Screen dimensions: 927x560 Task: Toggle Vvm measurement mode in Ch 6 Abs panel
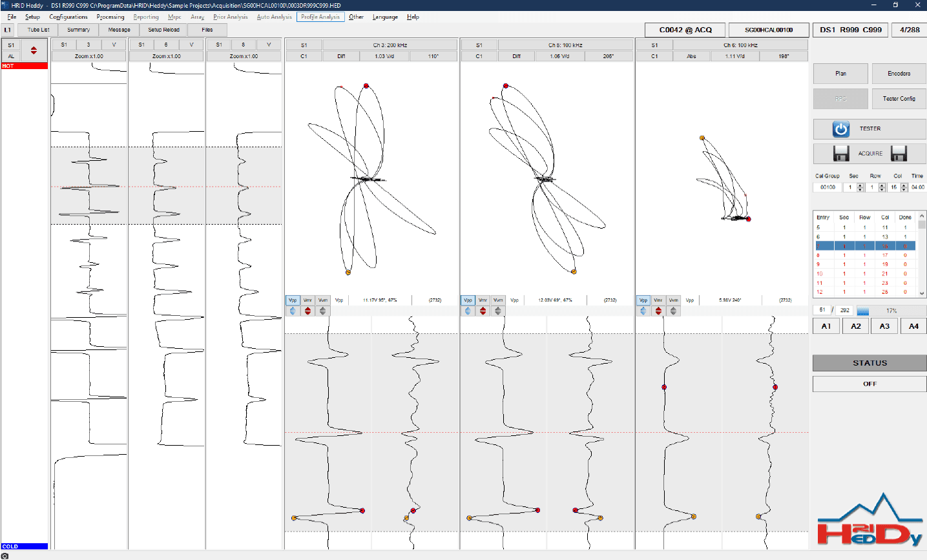pyautogui.click(x=673, y=300)
